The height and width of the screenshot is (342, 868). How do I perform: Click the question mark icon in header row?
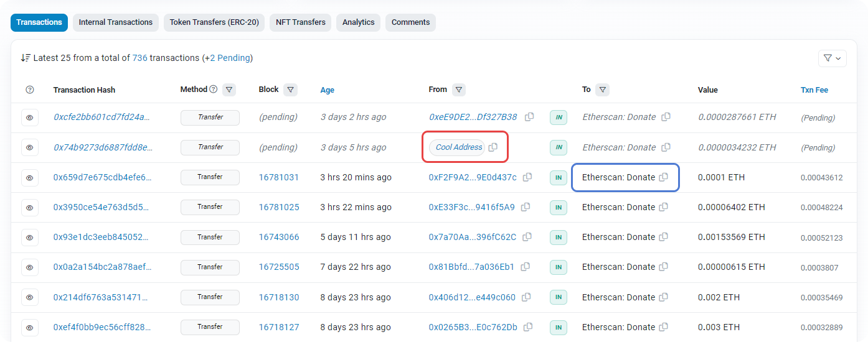click(30, 90)
